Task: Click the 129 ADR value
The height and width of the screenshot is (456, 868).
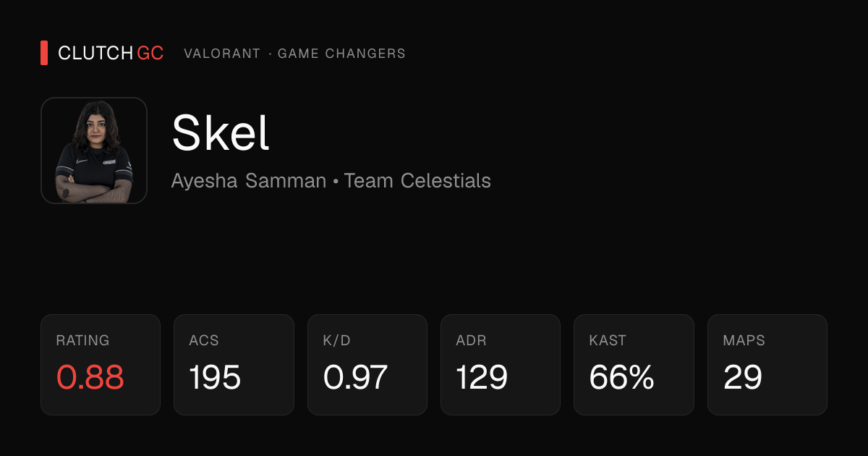Action: (x=482, y=378)
